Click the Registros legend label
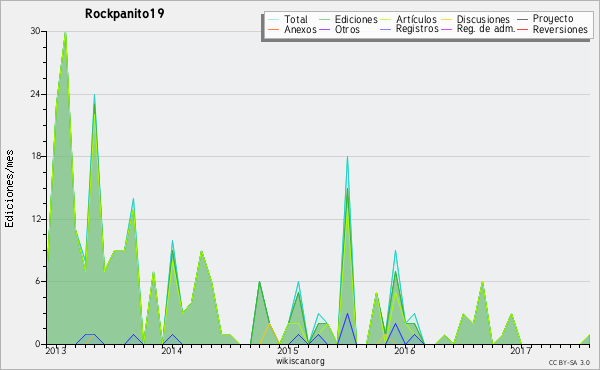600x370 pixels. (x=417, y=29)
